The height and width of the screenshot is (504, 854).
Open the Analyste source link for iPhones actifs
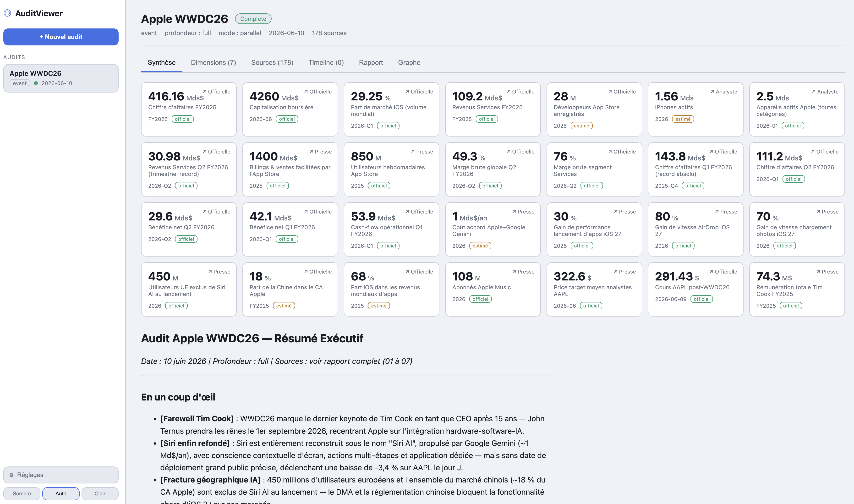point(724,92)
